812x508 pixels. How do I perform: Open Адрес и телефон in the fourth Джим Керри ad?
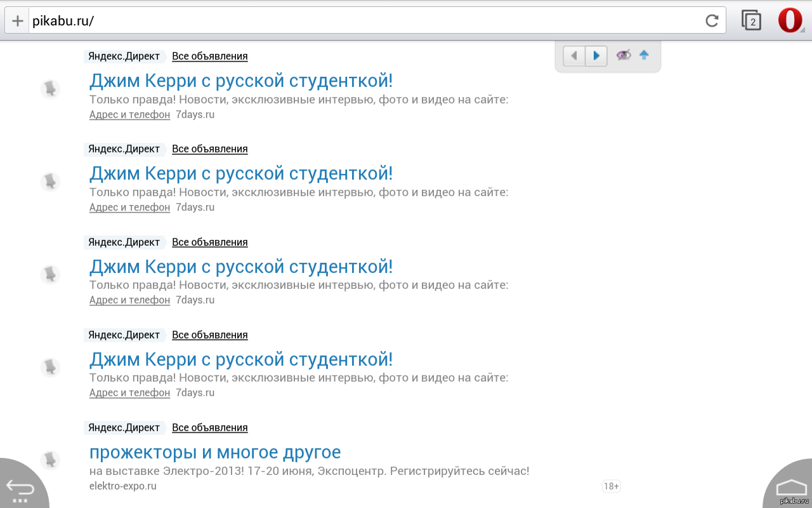click(x=130, y=392)
